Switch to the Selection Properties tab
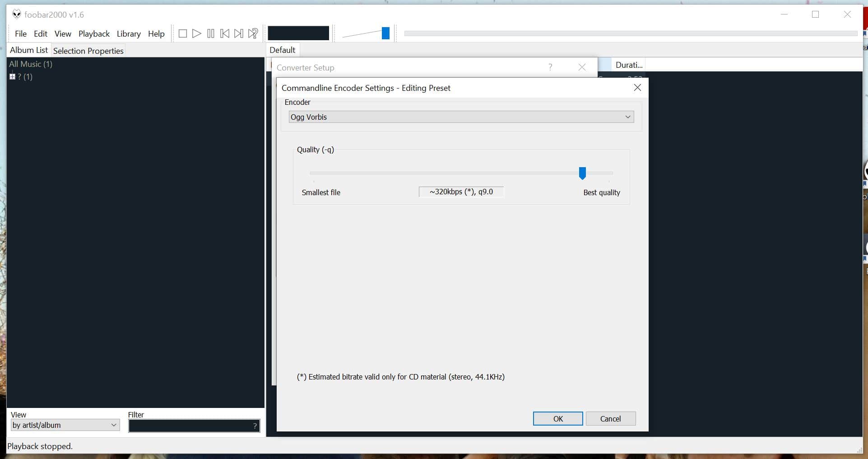Screen dimensions: 868x459 (x=88, y=51)
